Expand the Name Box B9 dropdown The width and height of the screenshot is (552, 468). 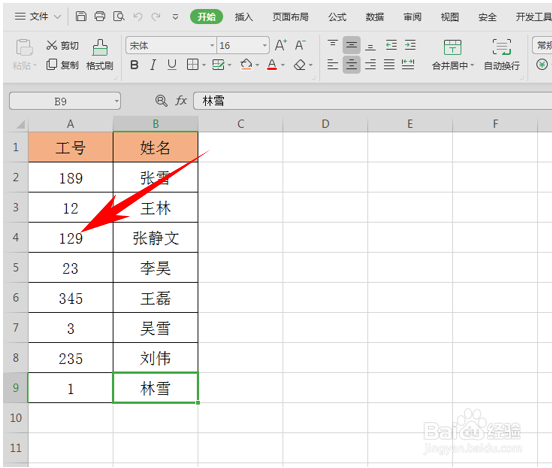click(117, 102)
